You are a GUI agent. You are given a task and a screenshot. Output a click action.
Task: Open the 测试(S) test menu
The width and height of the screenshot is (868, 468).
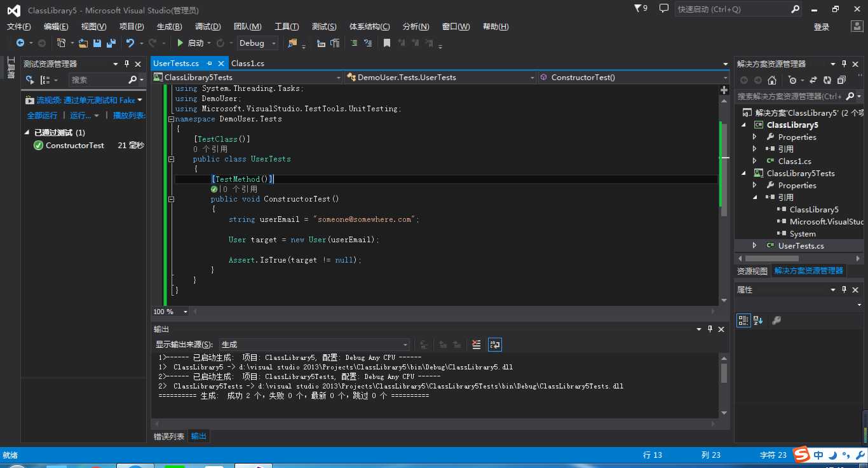(324, 27)
